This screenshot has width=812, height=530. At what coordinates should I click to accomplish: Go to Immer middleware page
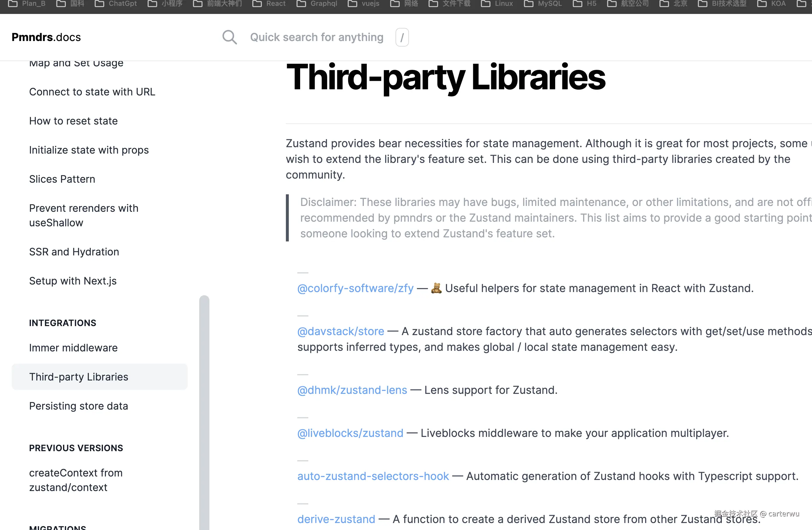(x=73, y=348)
